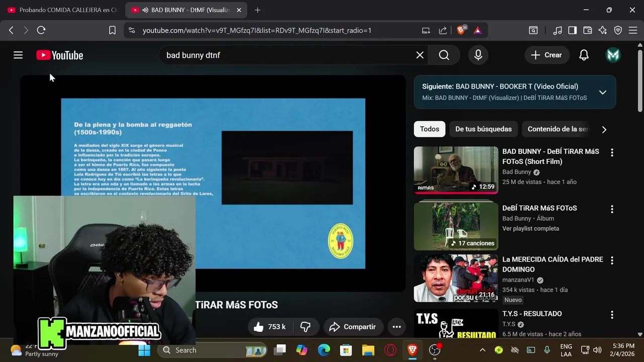Click the Crear button
644x362 pixels.
[547, 55]
